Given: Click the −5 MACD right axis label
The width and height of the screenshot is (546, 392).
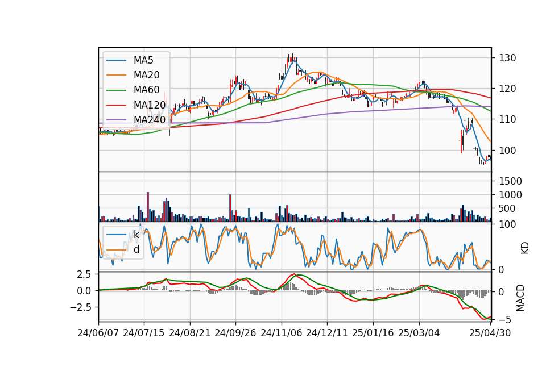Looking at the screenshot, I should 504,319.
